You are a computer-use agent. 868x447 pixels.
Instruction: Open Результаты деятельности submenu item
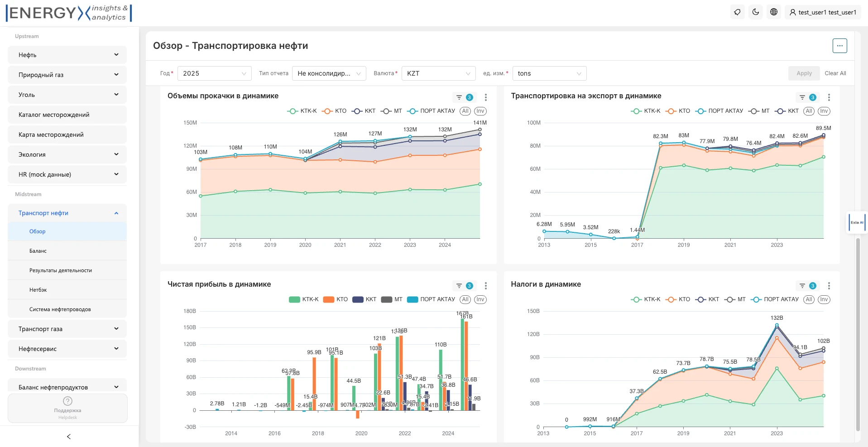point(67,270)
